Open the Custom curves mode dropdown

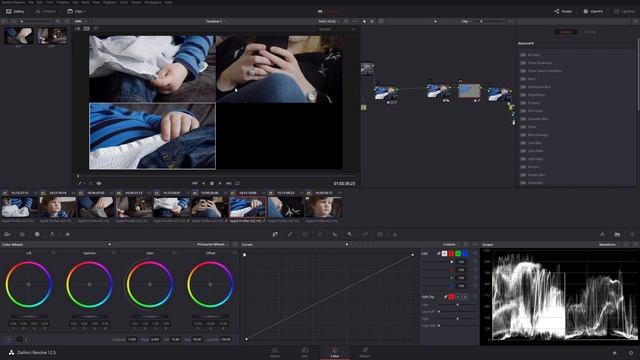pos(452,244)
